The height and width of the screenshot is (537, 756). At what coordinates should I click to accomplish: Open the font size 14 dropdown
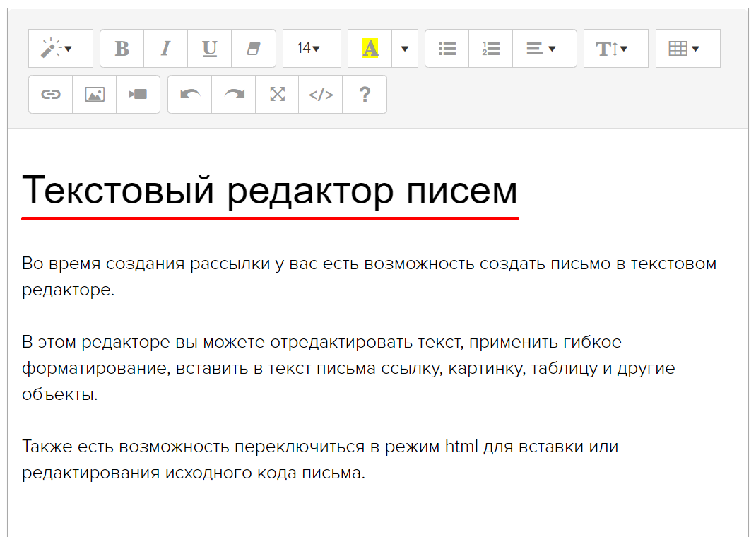tap(311, 49)
